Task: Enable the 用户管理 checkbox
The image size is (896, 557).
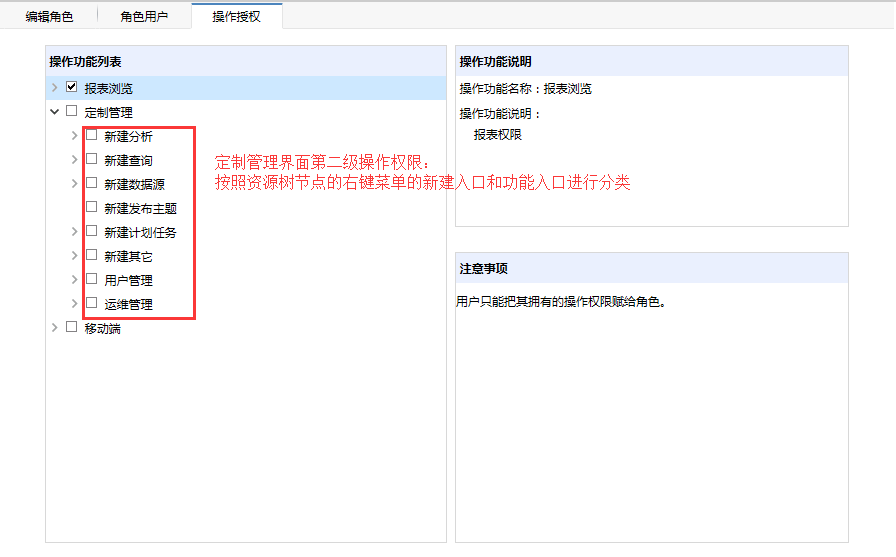Action: (x=91, y=279)
